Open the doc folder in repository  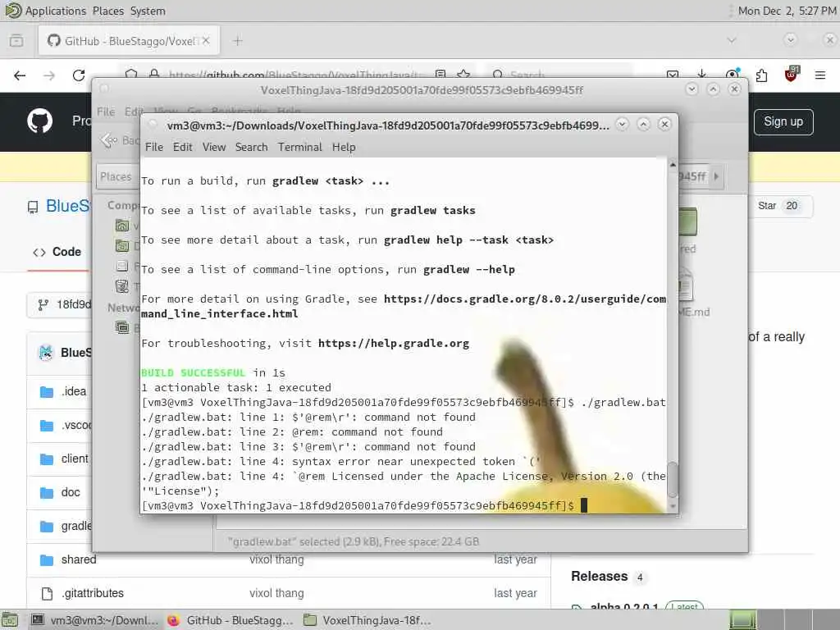tap(71, 492)
